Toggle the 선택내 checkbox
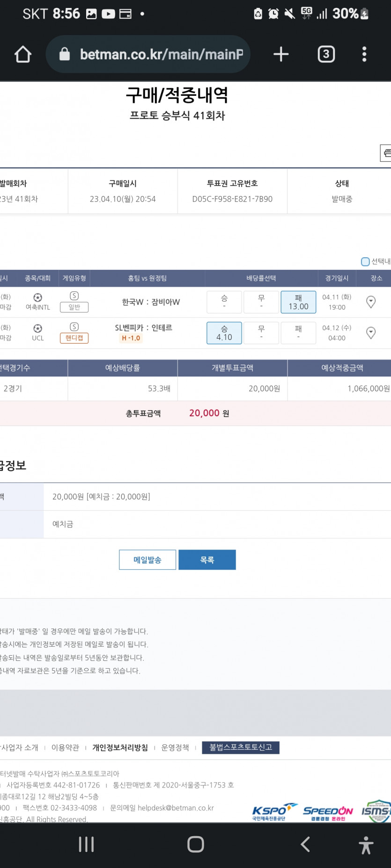Screen dimensions: 391x868 pyautogui.click(x=365, y=261)
